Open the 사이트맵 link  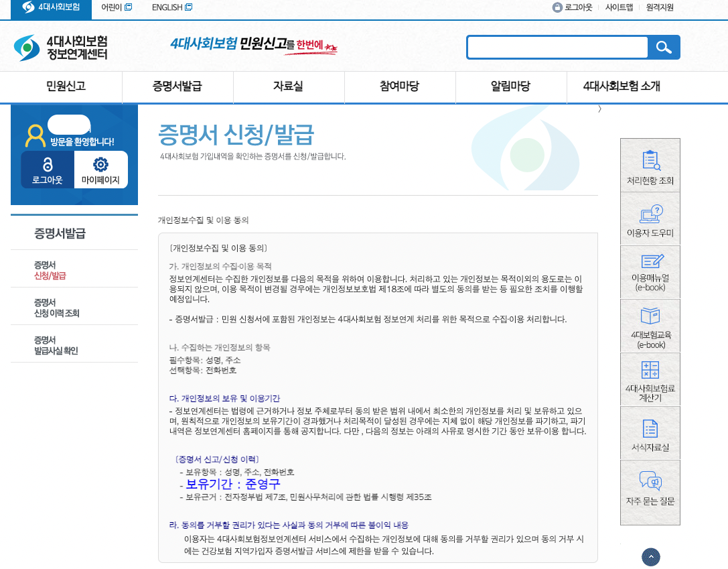[619, 7]
